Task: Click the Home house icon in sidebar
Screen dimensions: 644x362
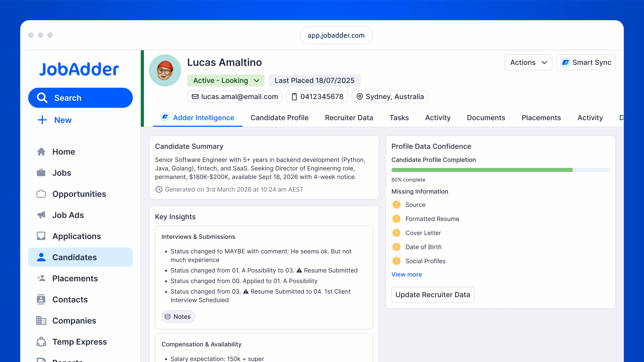Action: (x=41, y=152)
